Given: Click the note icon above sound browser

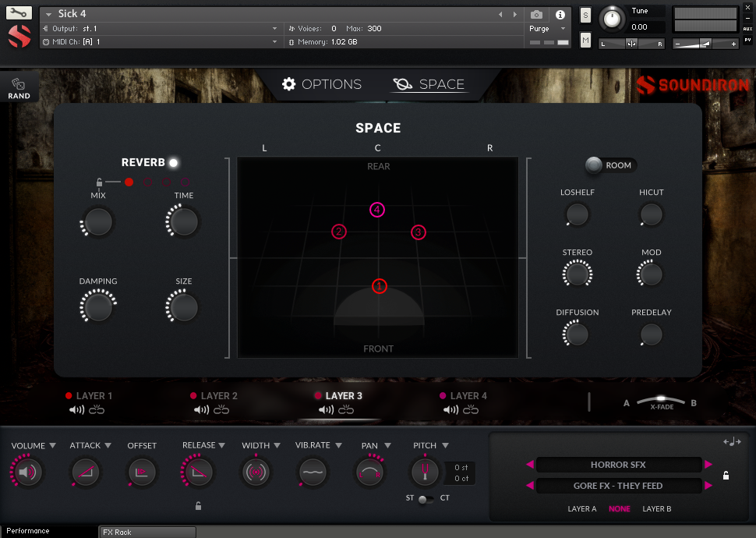Looking at the screenshot, I should 732,441.
